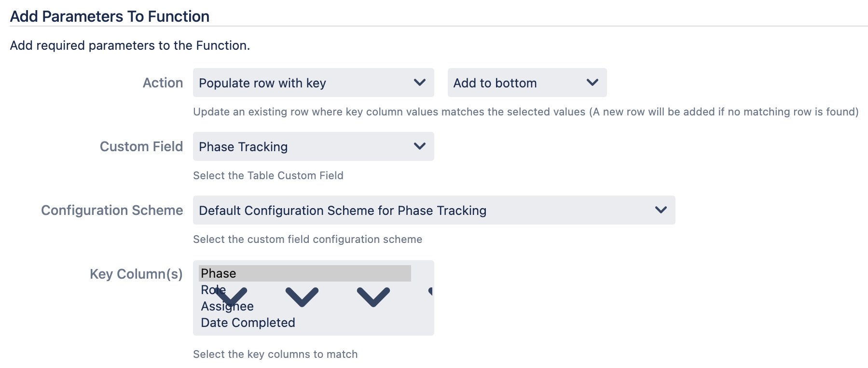Pick Date Completed as a key column
Viewport: 868px width, 368px height.
[x=248, y=323]
